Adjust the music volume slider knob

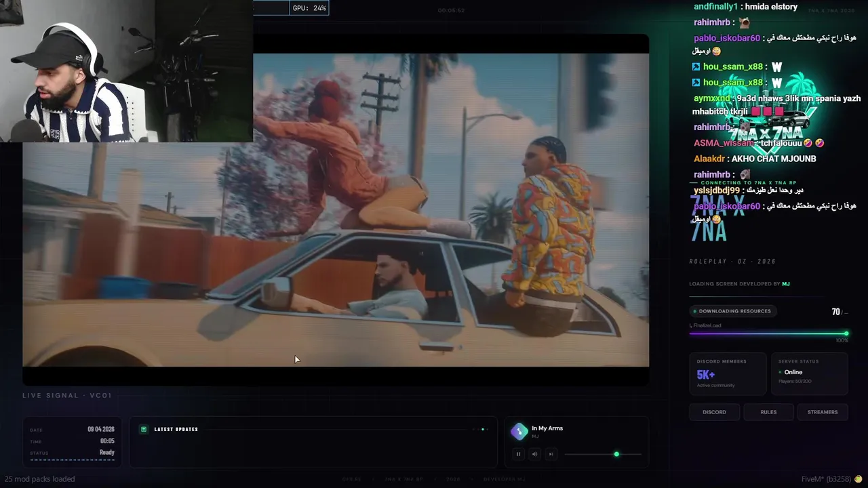coord(616,454)
